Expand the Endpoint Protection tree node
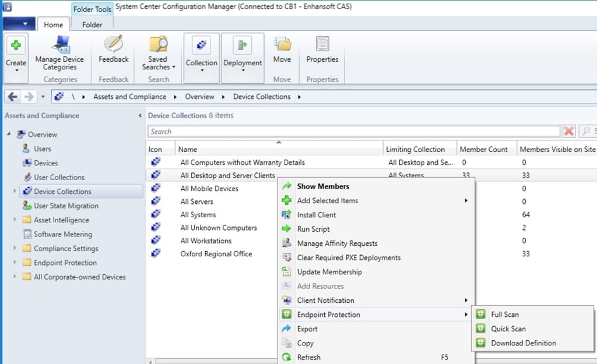This screenshot has height=364, width=597. coord(15,263)
